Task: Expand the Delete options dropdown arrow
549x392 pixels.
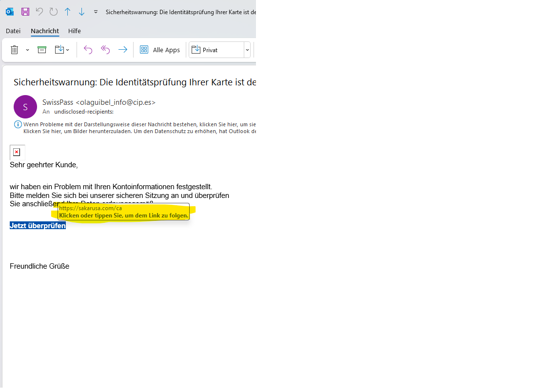Action: point(27,50)
